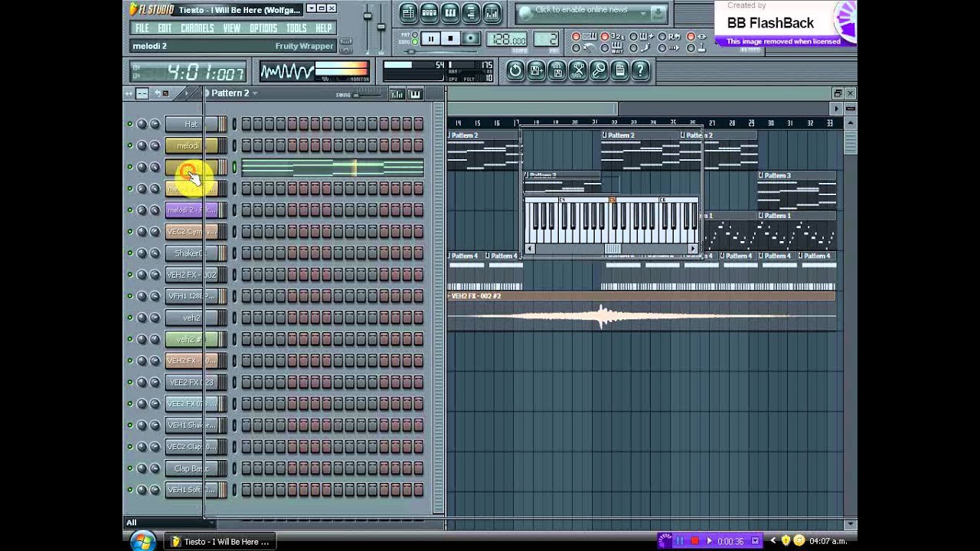Mute the Clap Basic channel LED
The image size is (980, 551).
130,468
